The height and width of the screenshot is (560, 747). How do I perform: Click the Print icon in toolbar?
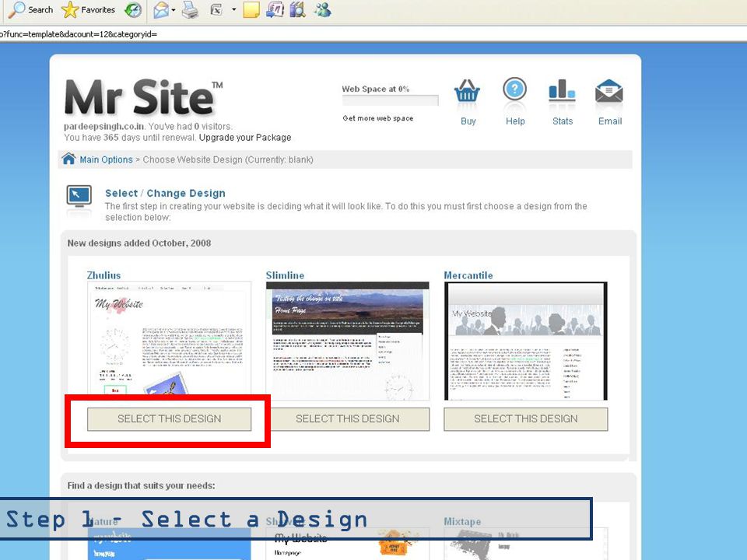point(190,10)
